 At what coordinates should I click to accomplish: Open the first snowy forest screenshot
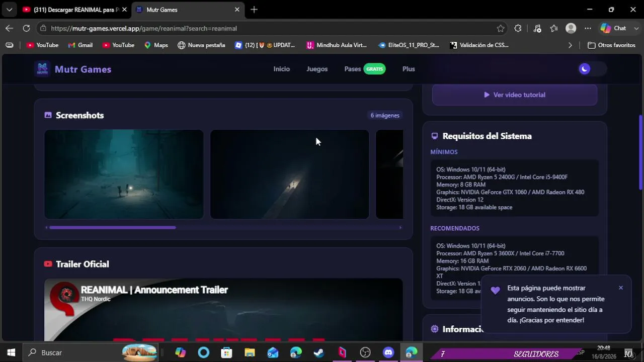pos(124,174)
